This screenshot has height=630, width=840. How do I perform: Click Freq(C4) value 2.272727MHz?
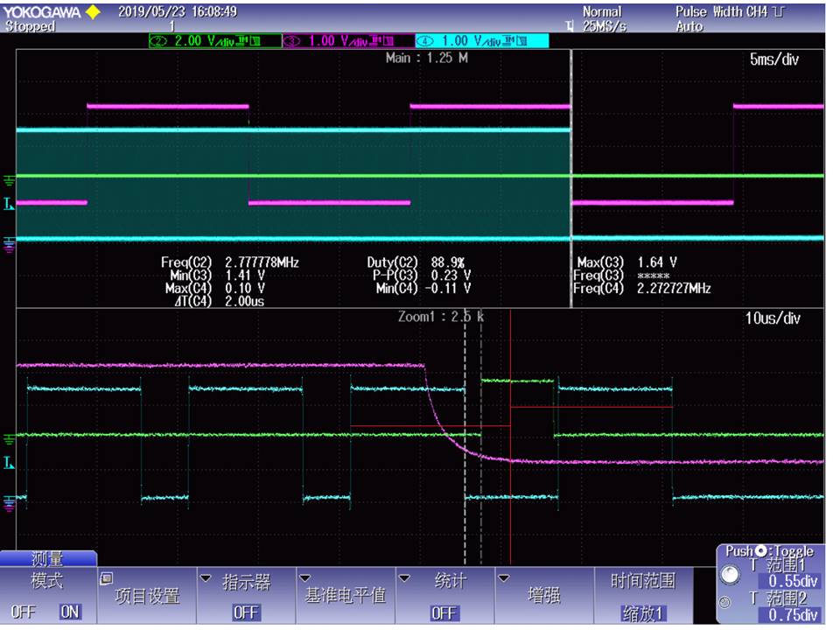pos(674,288)
